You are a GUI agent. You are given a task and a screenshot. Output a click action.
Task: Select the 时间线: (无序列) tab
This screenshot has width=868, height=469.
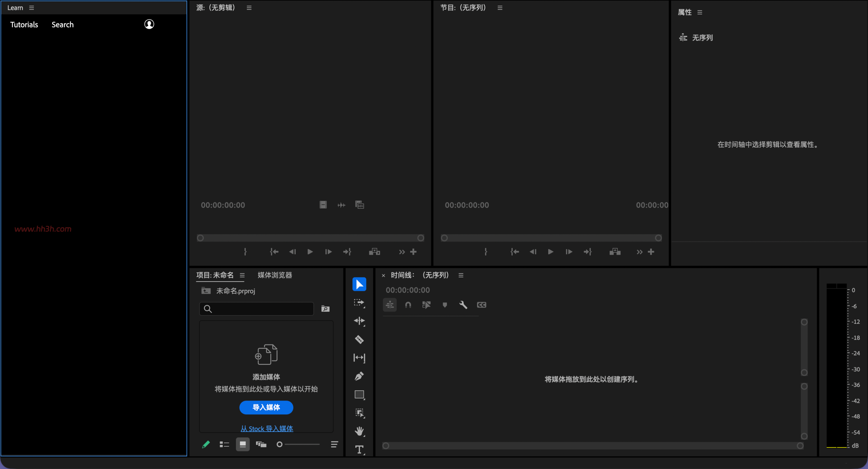pyautogui.click(x=420, y=275)
